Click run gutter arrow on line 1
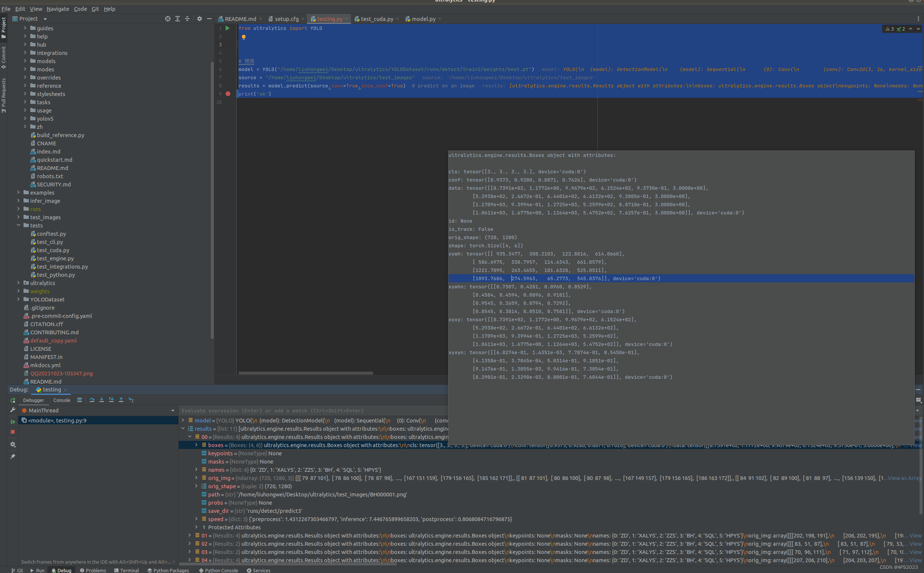This screenshot has width=924, height=573. (x=228, y=28)
